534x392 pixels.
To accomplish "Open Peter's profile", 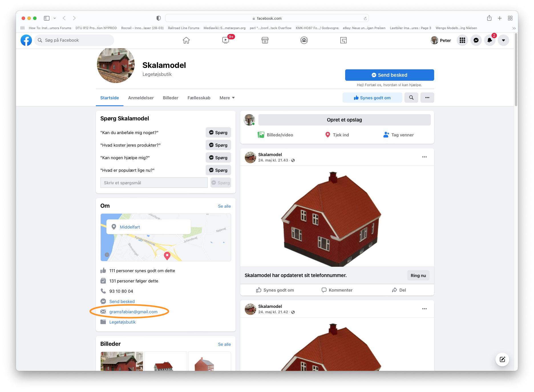I will tap(441, 40).
